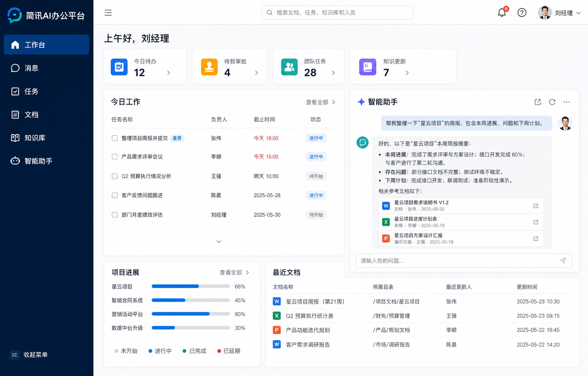Expand the 待我审批 card arrow
Viewport: 588px width, 376px height.
256,73
